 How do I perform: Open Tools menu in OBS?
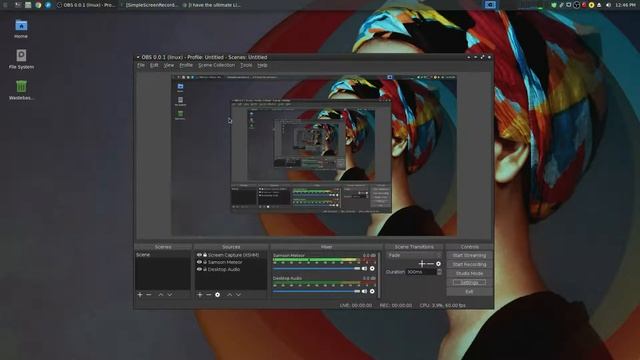click(246, 65)
